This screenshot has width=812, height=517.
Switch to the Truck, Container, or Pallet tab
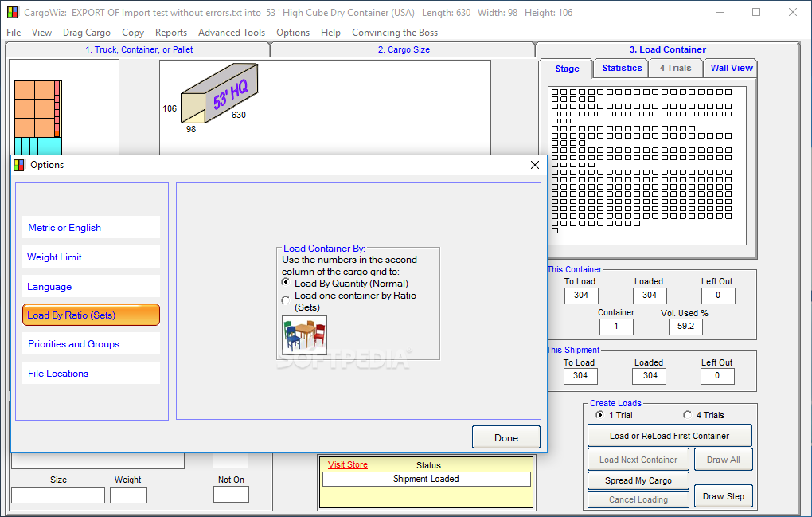(139, 49)
